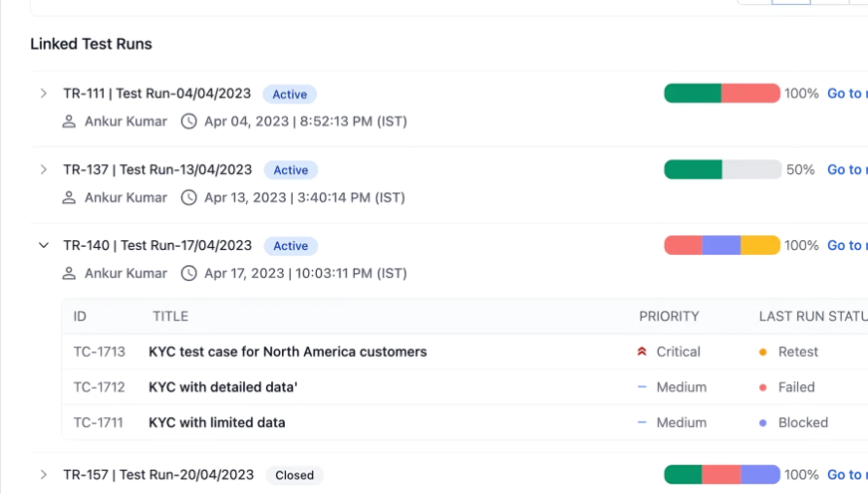Click the clock icon next to Apr 13, 2023
This screenshot has height=494, width=868.
click(188, 197)
